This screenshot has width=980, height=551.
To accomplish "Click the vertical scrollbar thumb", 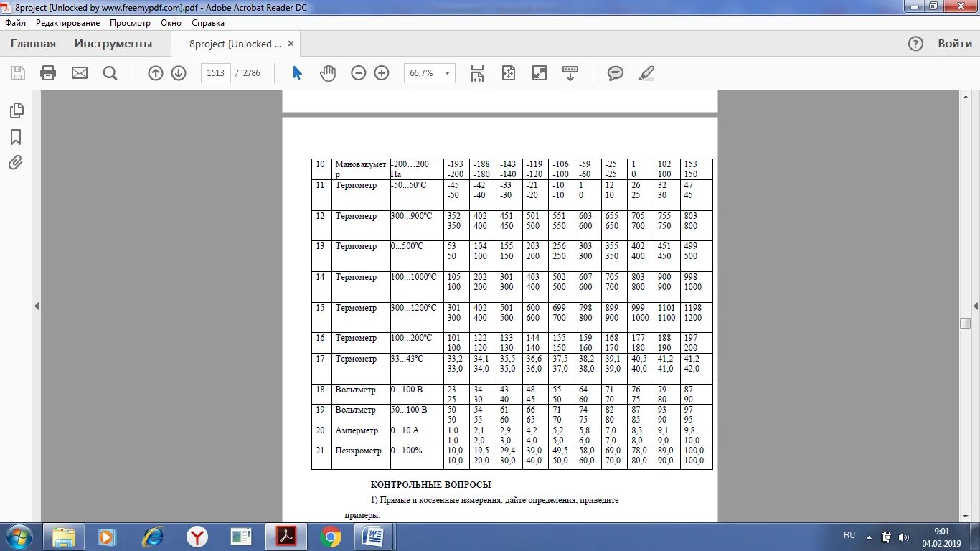I will tap(965, 323).
